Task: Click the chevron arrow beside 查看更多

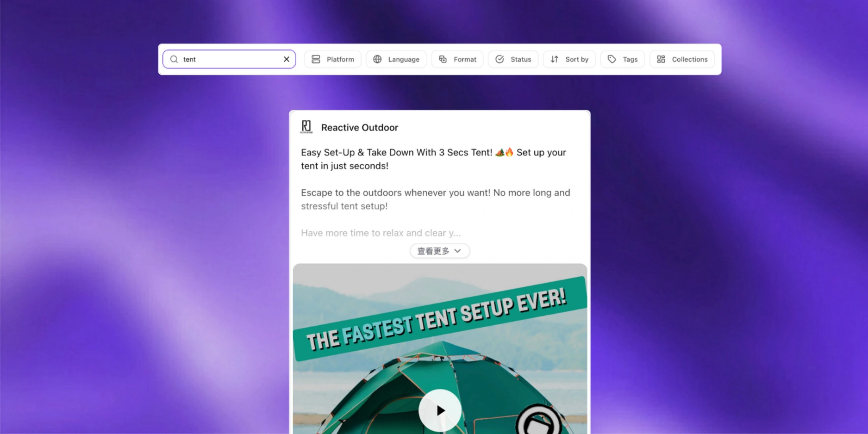Action: click(x=458, y=251)
